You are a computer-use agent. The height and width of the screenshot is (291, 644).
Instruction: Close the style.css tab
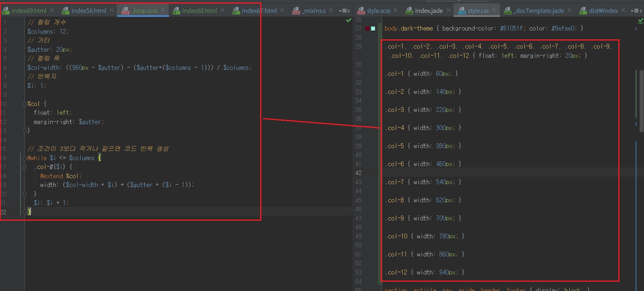click(494, 10)
